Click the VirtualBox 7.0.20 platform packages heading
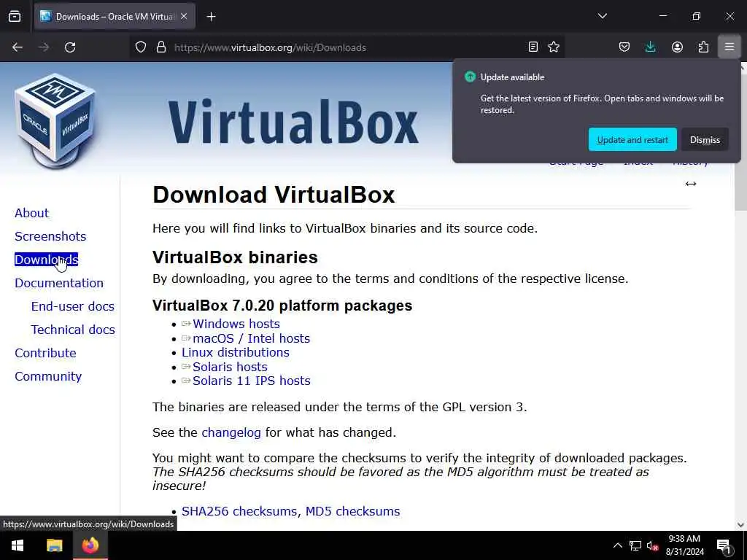747x560 pixels. click(x=282, y=306)
